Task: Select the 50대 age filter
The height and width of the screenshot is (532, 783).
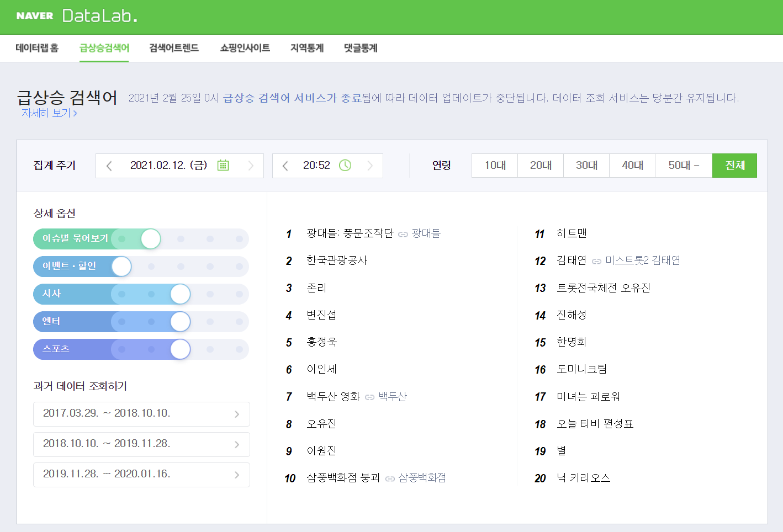Action: 684,166
